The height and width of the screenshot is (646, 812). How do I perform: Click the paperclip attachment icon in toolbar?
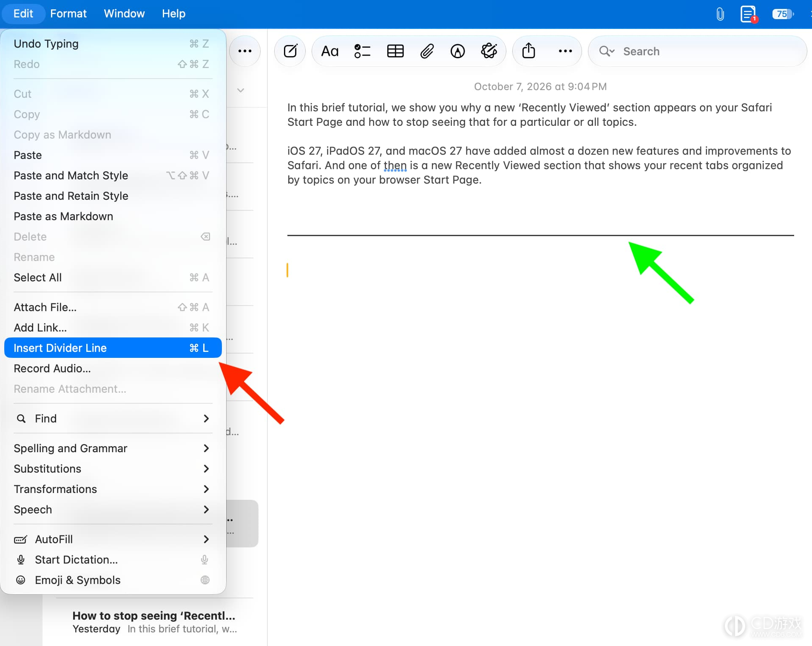pyautogui.click(x=427, y=51)
